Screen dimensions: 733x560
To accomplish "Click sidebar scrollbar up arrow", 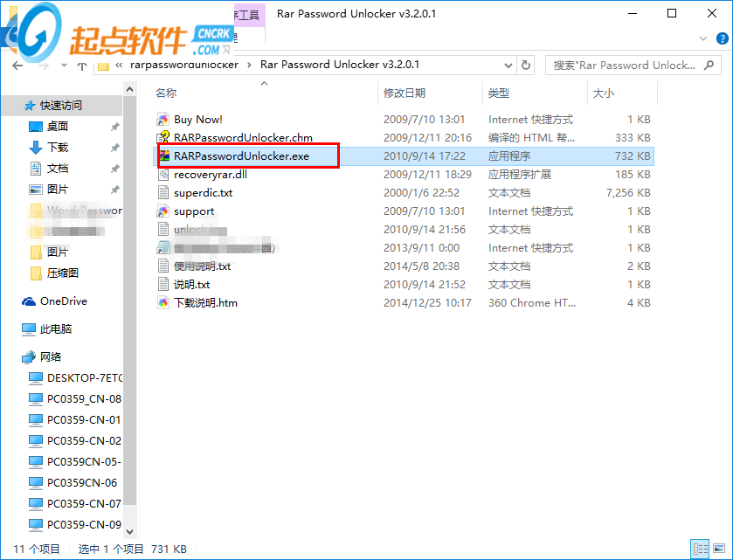I will click(x=130, y=89).
